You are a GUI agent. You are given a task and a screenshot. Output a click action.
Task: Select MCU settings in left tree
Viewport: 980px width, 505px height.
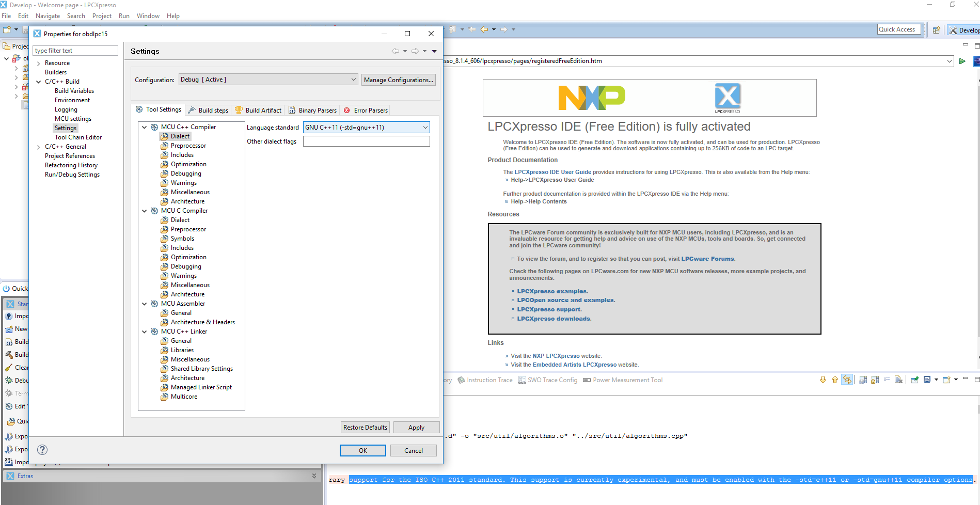(x=73, y=119)
